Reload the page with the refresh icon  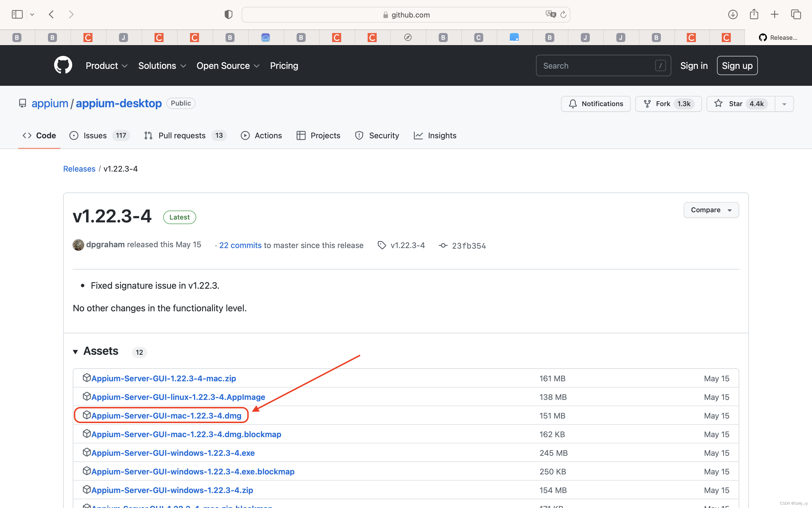click(563, 14)
